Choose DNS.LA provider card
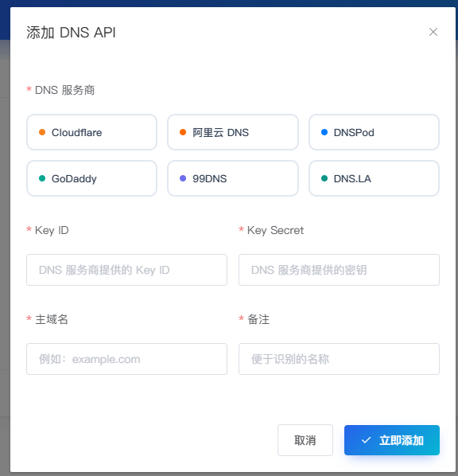The width and height of the screenshot is (458, 476). tap(374, 178)
